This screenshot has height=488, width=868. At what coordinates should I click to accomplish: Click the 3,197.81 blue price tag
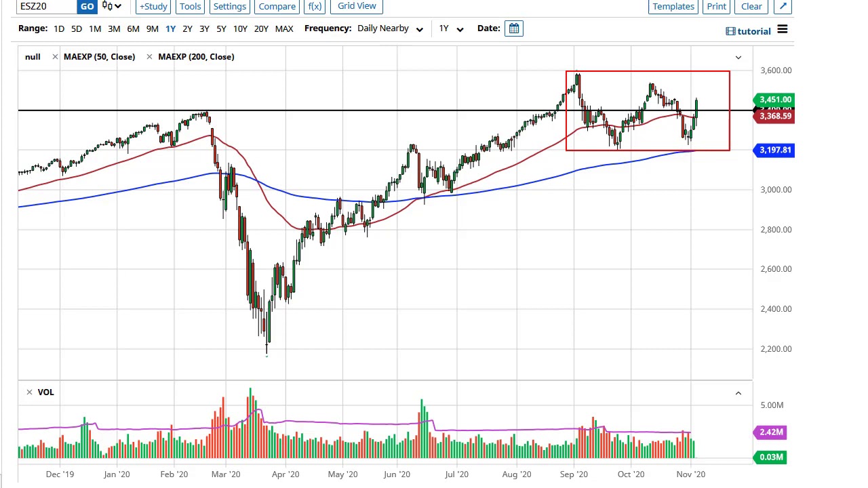coord(774,150)
